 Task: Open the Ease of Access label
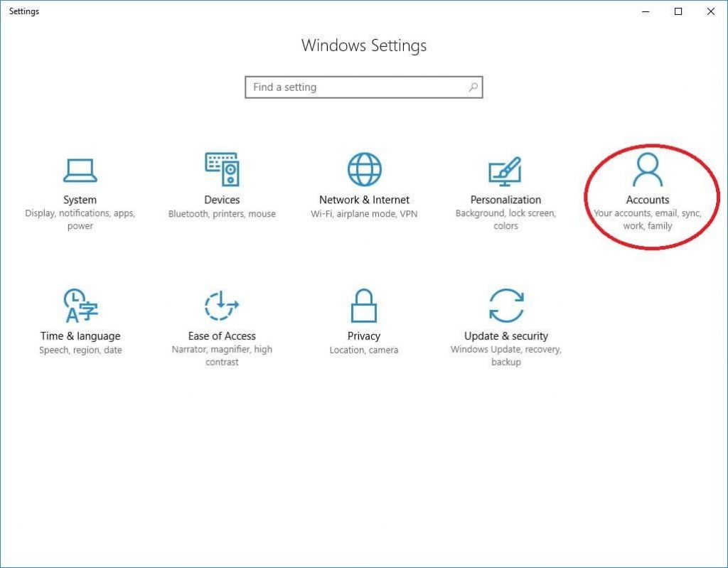(222, 336)
